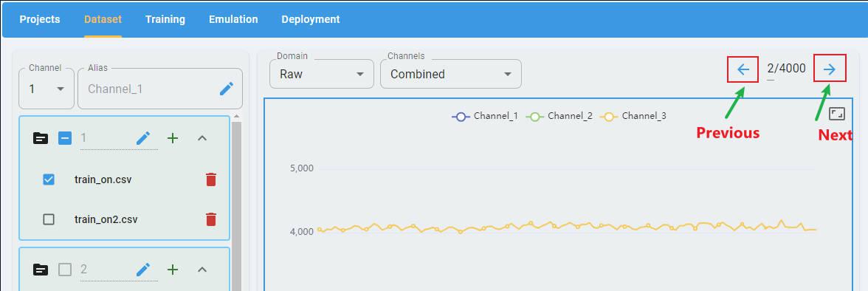Open the Channels Combined dropdown

click(x=450, y=74)
